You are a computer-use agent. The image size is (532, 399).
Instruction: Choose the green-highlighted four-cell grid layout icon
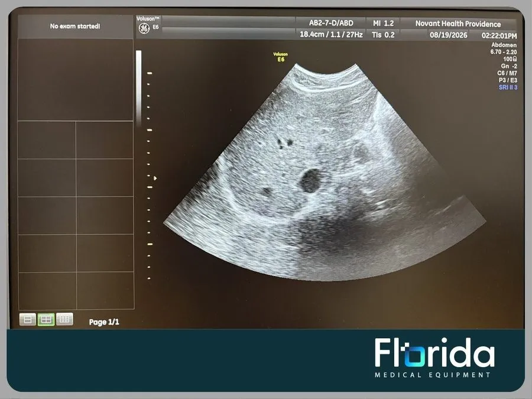coord(46,319)
